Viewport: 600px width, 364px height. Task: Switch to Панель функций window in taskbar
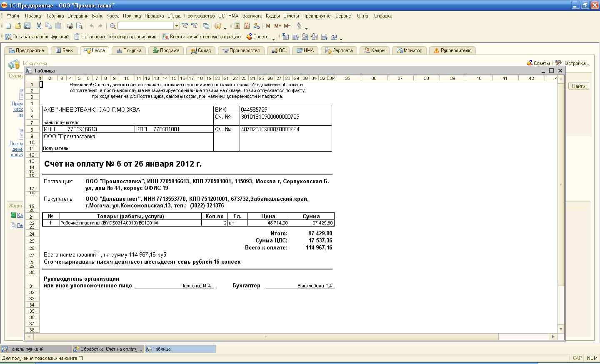point(36,349)
